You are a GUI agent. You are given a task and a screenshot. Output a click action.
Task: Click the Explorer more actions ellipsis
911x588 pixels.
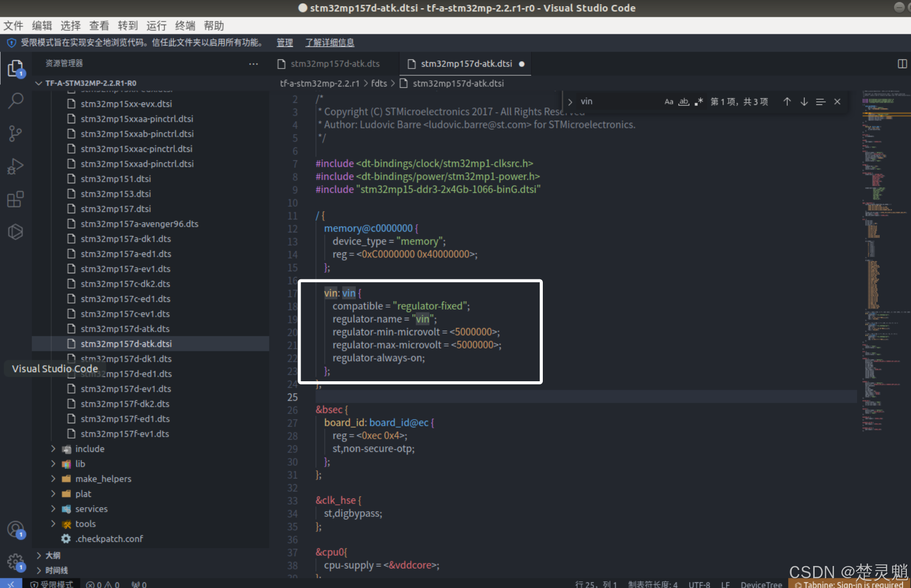(253, 63)
